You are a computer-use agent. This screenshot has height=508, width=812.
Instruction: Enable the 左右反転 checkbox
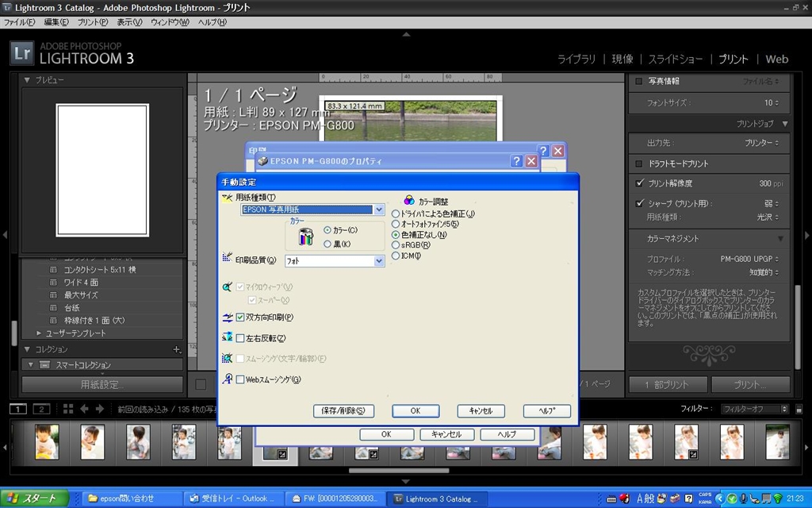240,338
